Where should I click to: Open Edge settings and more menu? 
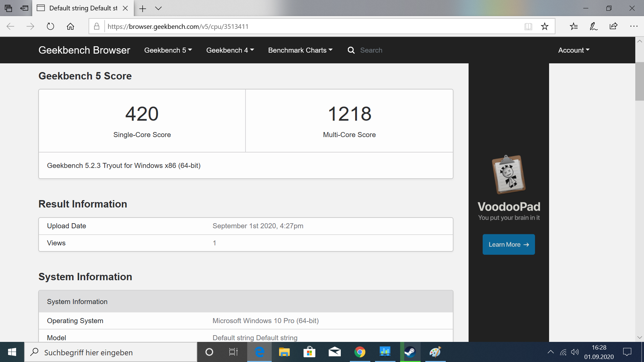(633, 26)
